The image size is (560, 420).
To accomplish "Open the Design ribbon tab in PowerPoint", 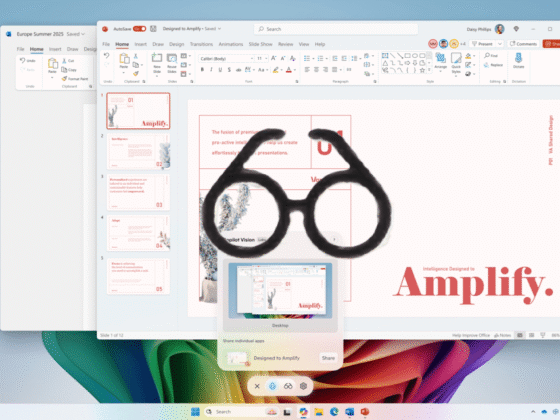I will [176, 44].
